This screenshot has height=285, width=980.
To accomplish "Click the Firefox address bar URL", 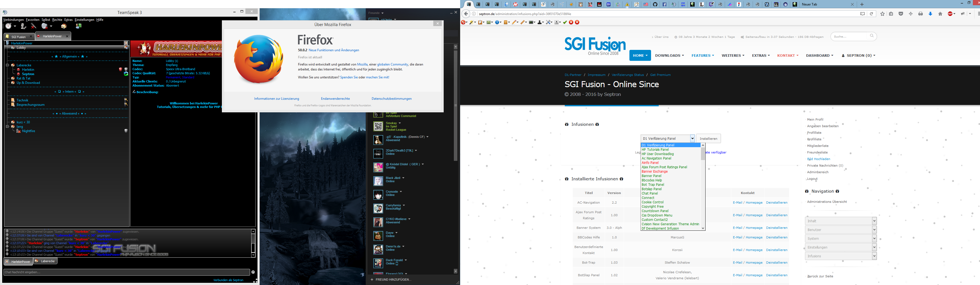I will 525,14.
